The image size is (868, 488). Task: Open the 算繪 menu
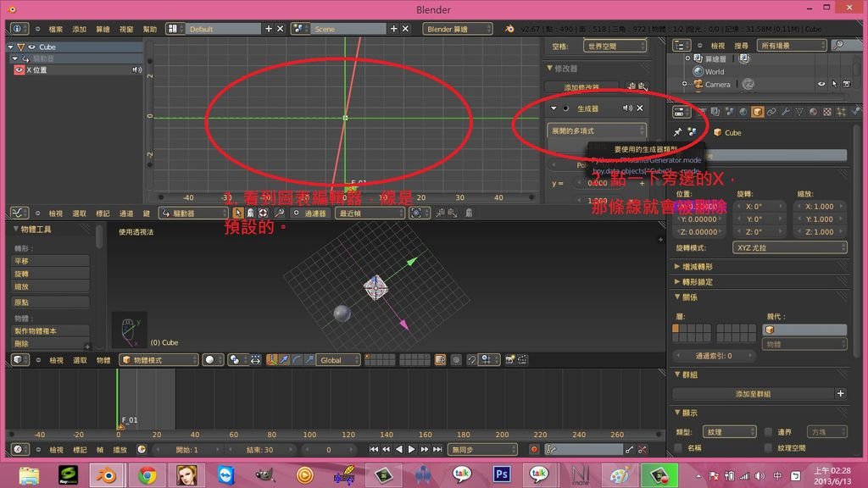click(x=103, y=29)
